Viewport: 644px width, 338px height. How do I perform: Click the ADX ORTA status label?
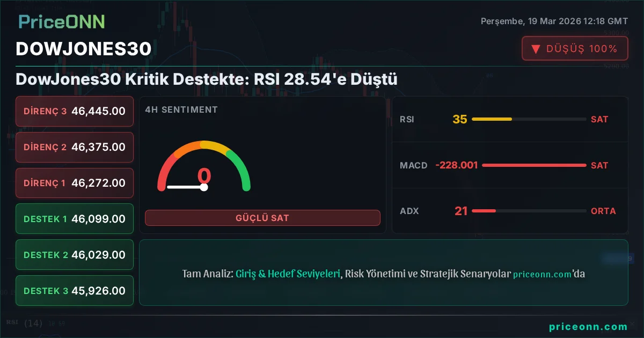(x=604, y=211)
